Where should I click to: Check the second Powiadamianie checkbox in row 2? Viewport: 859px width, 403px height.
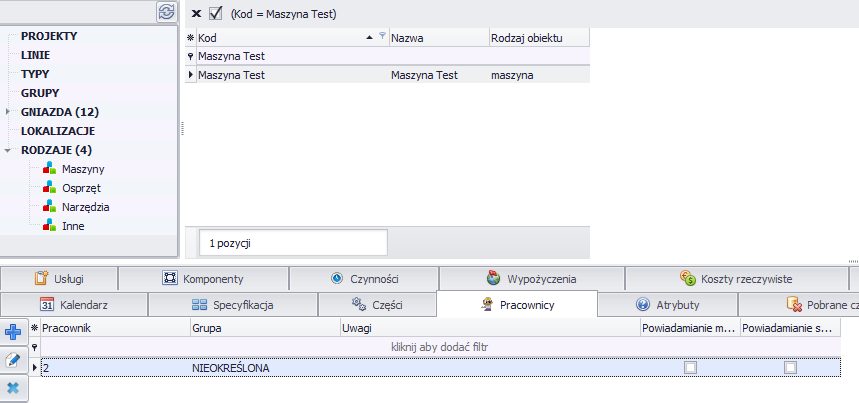coord(791,368)
